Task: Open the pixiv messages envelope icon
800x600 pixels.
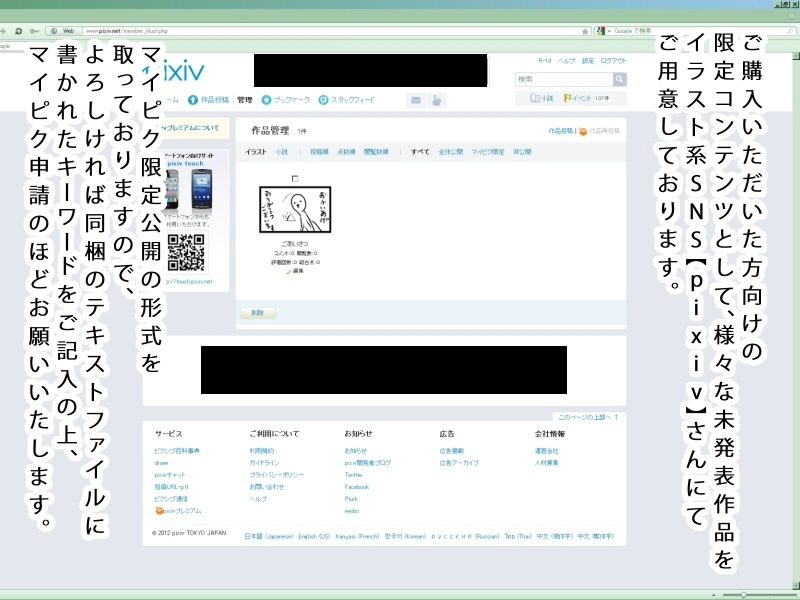Action: pos(416,100)
